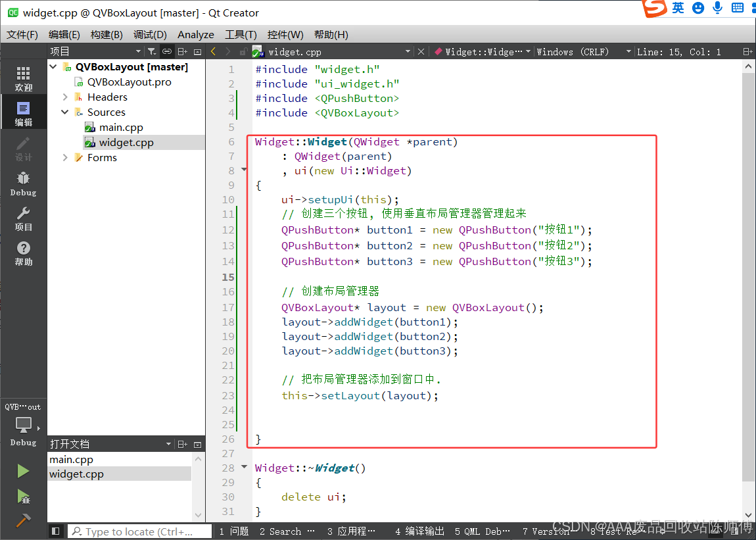Open the File (文件) menu

click(x=22, y=34)
